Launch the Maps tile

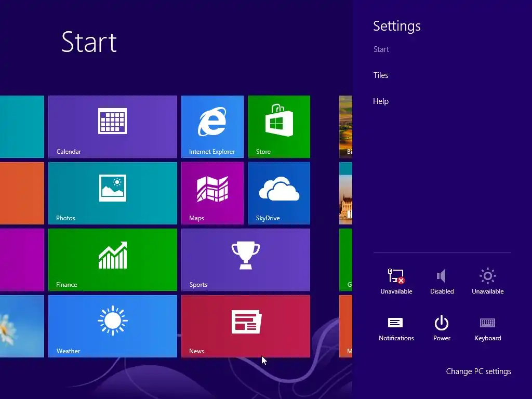pyautogui.click(x=212, y=193)
